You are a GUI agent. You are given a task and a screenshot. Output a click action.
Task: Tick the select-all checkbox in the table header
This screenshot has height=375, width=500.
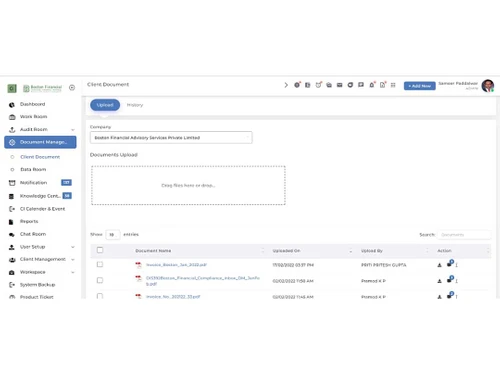[x=100, y=250]
